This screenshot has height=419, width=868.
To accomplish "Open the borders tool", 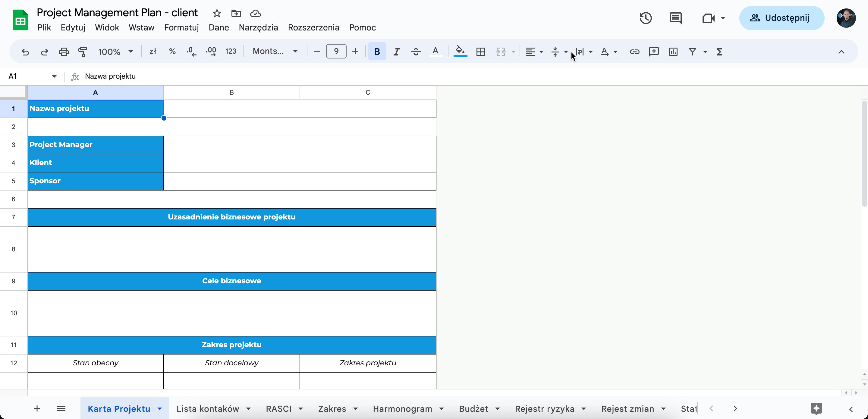I will tap(480, 52).
